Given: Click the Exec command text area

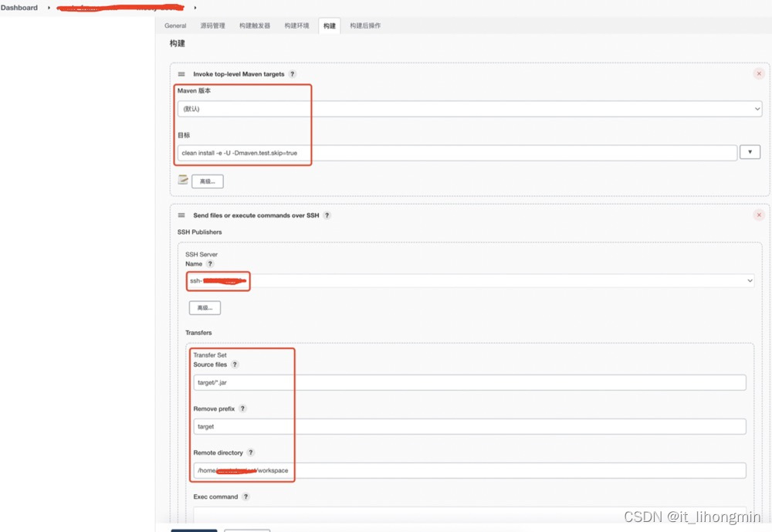Looking at the screenshot, I should click(x=469, y=515).
